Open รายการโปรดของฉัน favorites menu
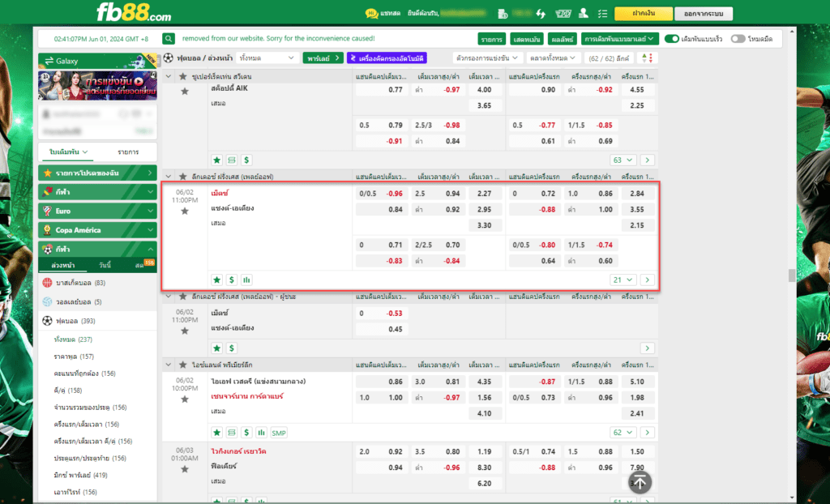 98,173
